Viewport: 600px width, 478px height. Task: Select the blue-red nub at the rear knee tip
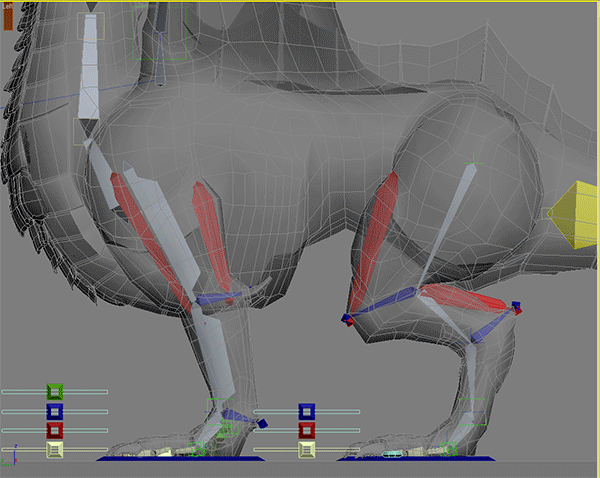coord(348,320)
